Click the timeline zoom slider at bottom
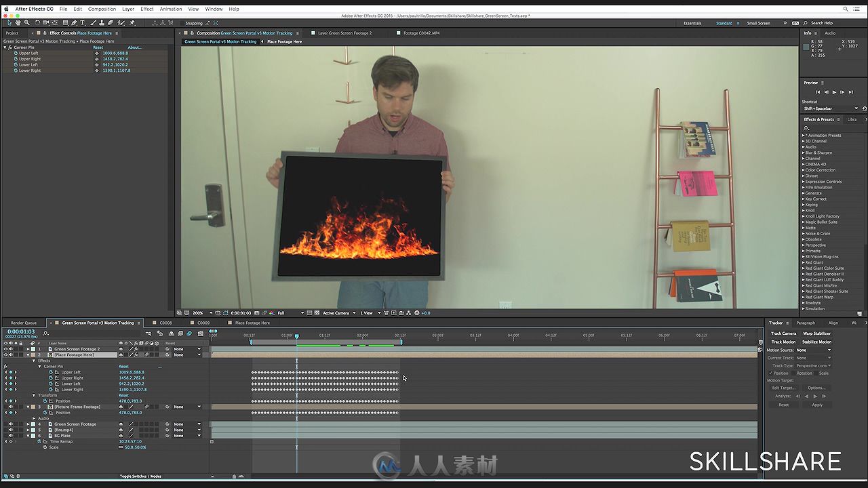The height and width of the screenshot is (488, 868). point(235,476)
